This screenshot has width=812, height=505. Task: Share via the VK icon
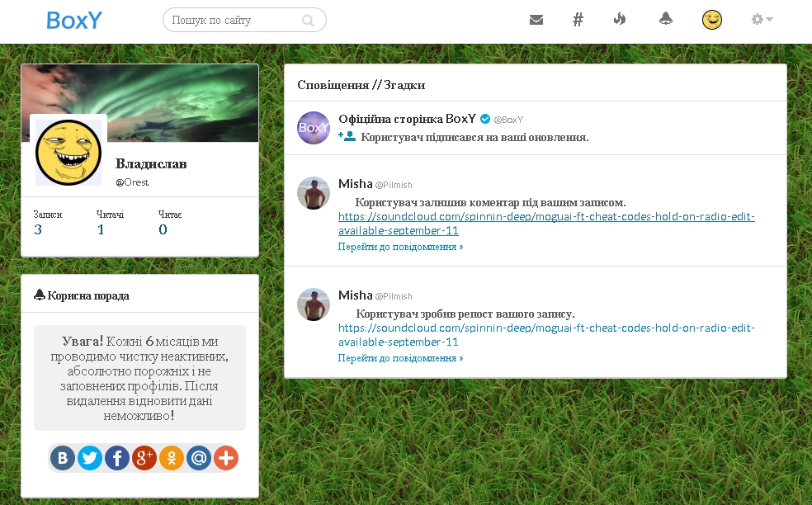click(x=63, y=458)
